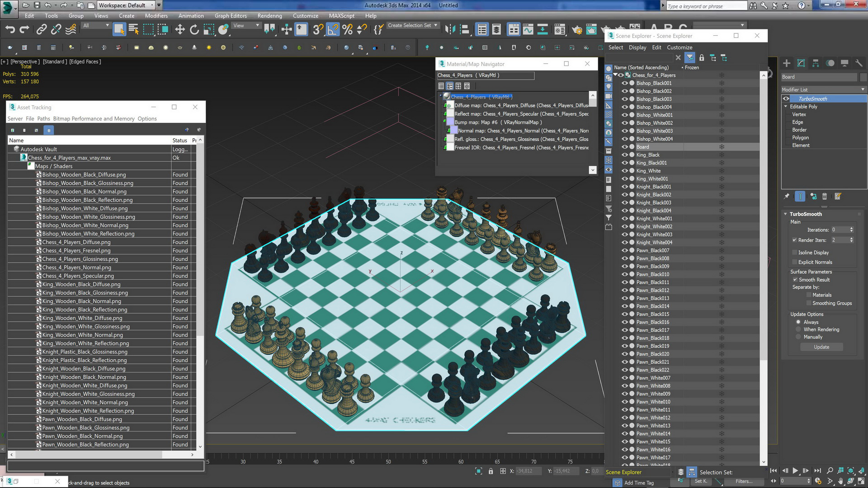Toggle the Percent Snap button
This screenshot has width=868, height=488.
click(347, 30)
